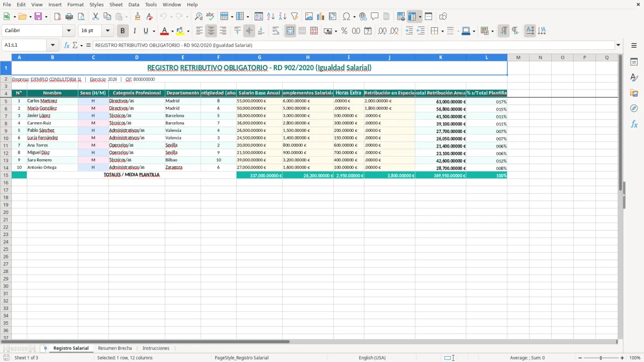
Task: Click the zoom in plus button
Action: 623,358
